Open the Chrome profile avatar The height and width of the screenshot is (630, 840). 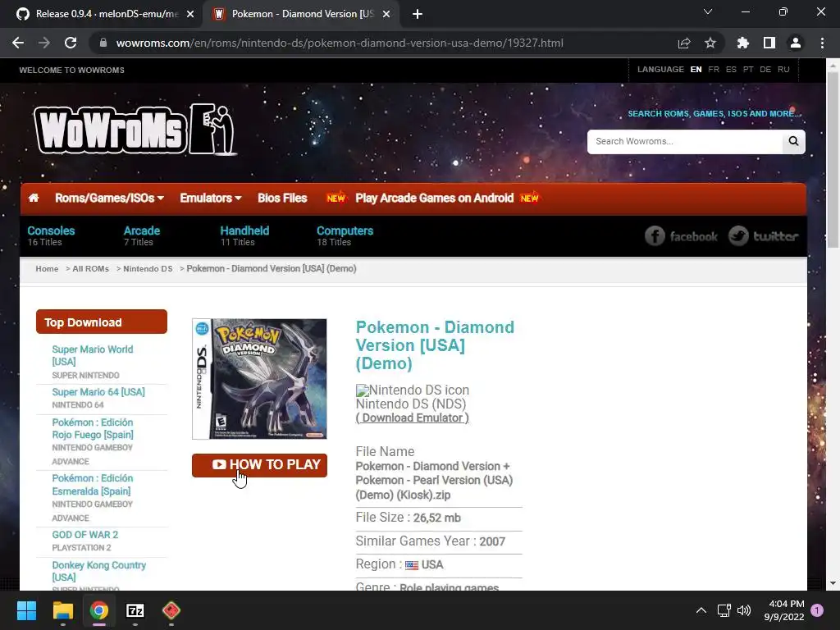pyautogui.click(x=796, y=43)
